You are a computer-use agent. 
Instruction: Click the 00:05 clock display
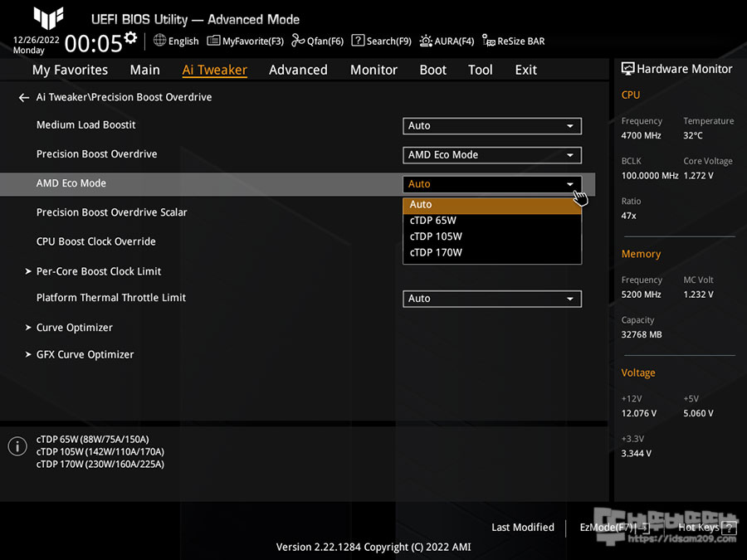(x=93, y=44)
